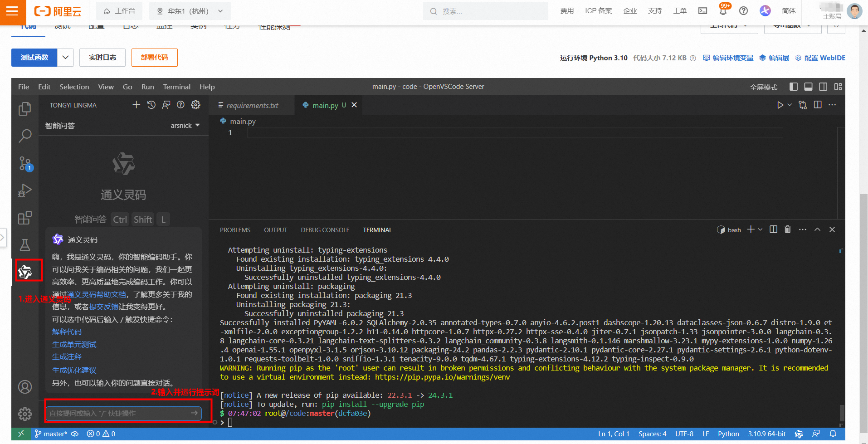
Task: Toggle the bottom panel layout button
Action: pyautogui.click(x=808, y=87)
